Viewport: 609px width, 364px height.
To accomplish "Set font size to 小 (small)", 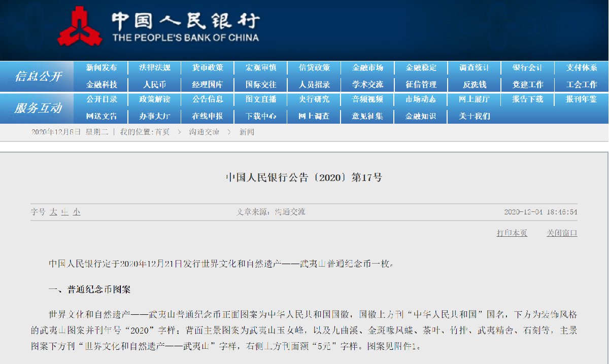I will tap(76, 212).
